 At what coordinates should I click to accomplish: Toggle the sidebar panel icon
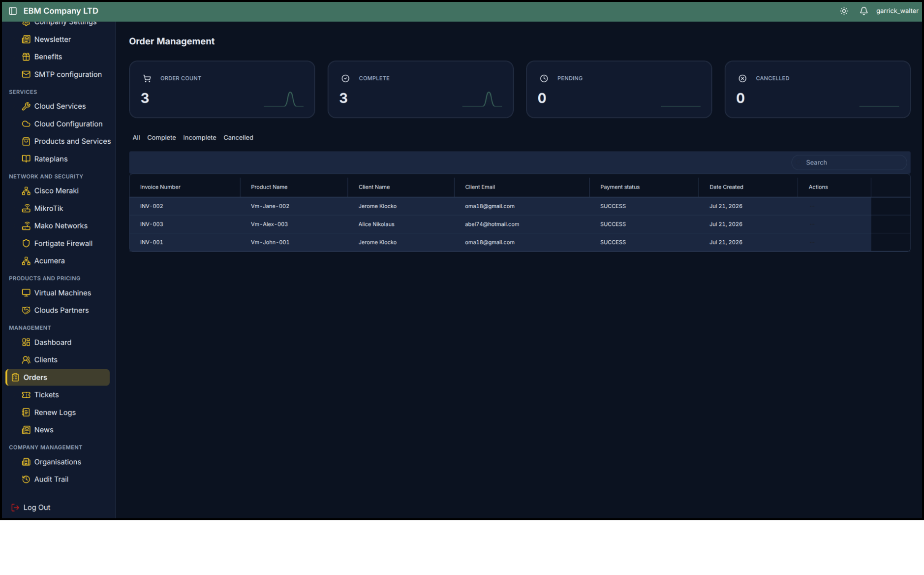[x=13, y=11]
